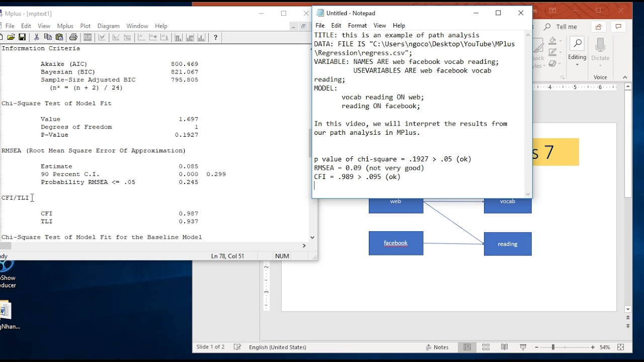Open Notepad Help menu
The image size is (644, 362).
tap(399, 26)
